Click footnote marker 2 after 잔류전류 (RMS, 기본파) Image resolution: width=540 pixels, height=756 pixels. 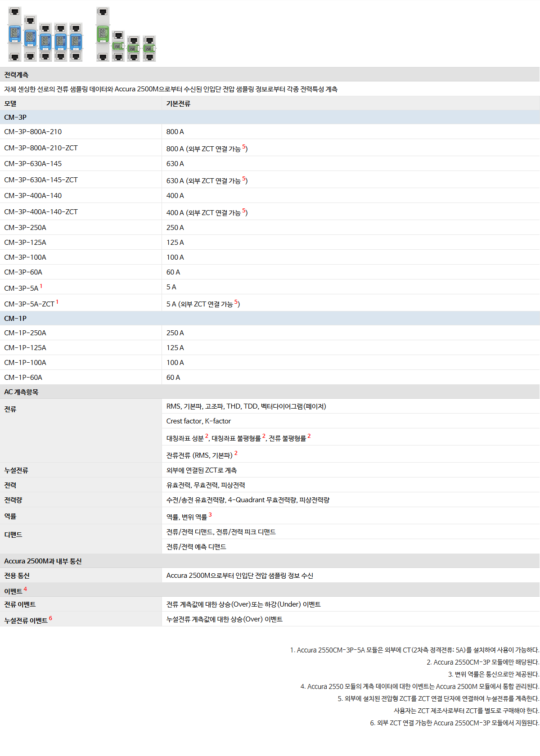coord(236,453)
